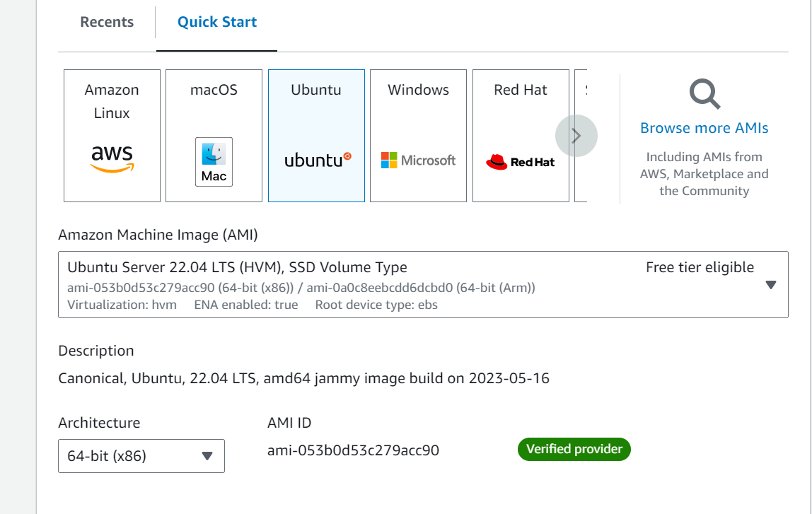Open the Quick Start tab

[217, 22]
